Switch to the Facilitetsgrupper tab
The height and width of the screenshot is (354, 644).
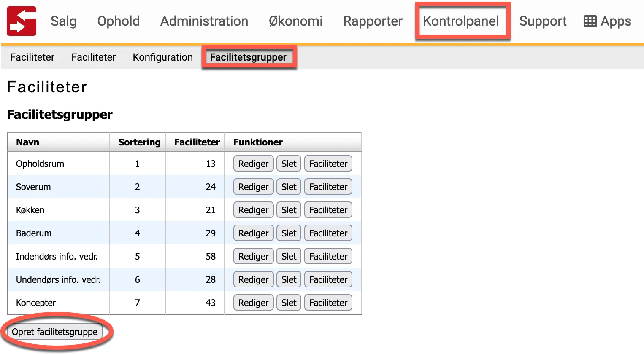249,57
